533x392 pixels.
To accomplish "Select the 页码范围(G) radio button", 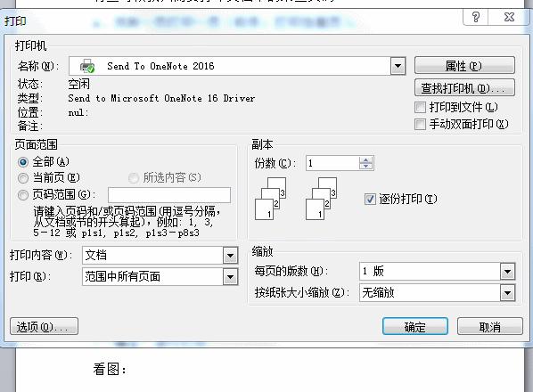I will pyautogui.click(x=23, y=195).
